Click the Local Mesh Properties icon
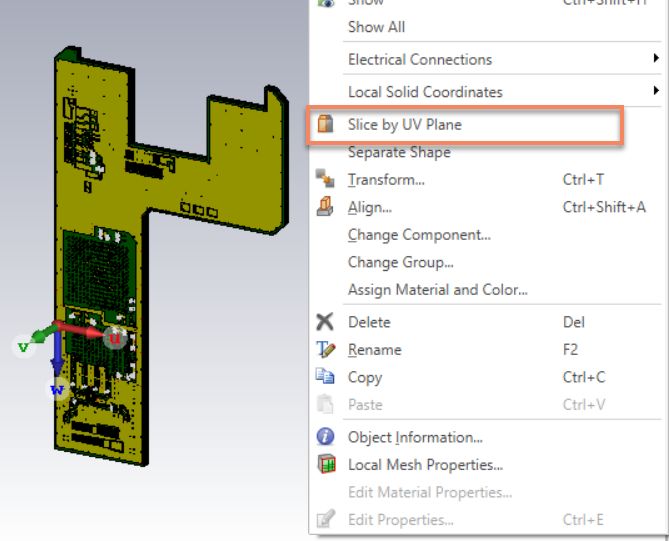This screenshot has width=669, height=541. coord(326,464)
